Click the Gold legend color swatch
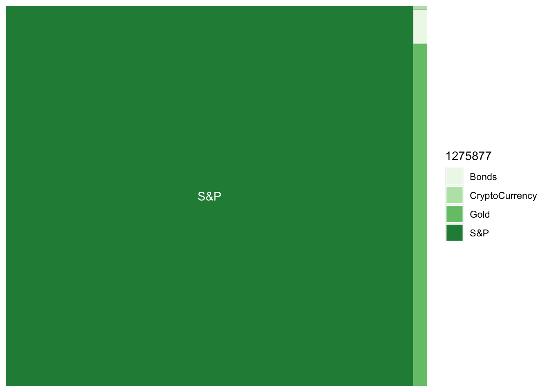549x392 pixels. [454, 214]
